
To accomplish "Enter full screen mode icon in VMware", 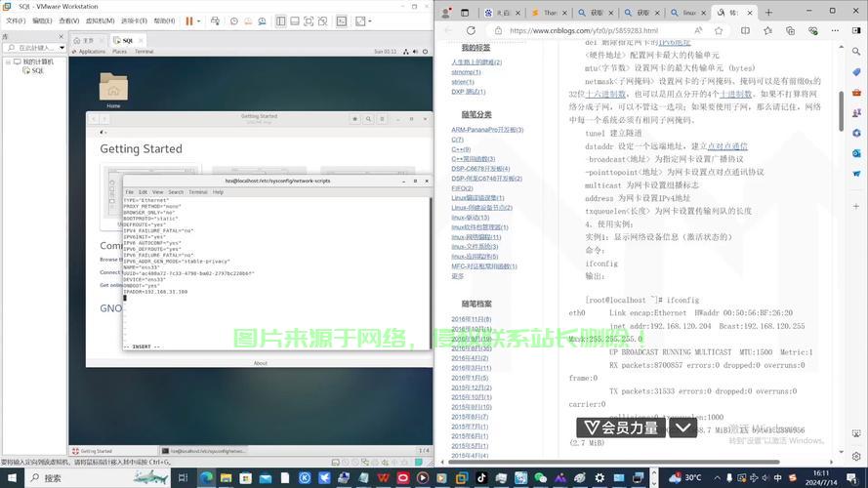I will (x=309, y=21).
